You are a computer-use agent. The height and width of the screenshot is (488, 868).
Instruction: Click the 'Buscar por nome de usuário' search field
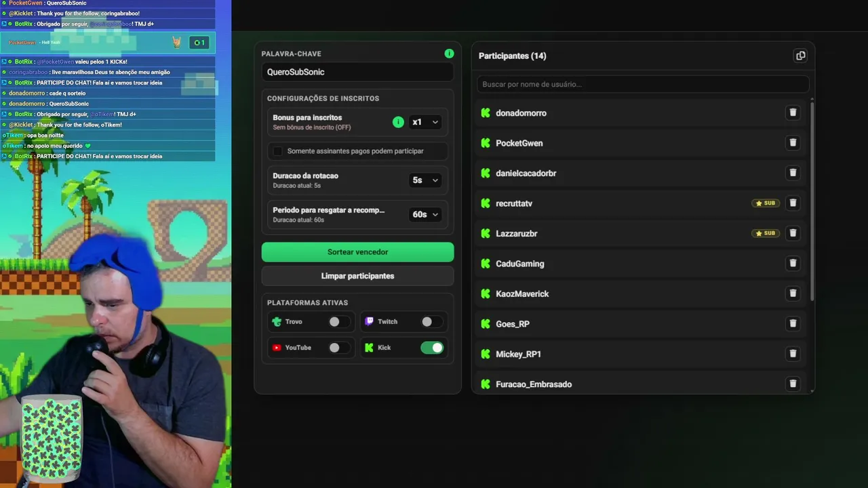click(x=643, y=84)
